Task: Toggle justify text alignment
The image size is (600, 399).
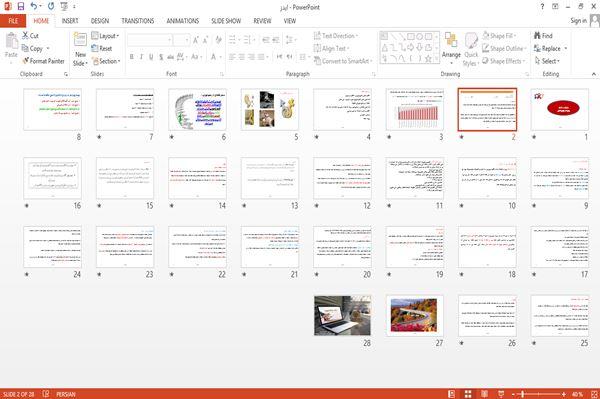Action: tap(261, 57)
